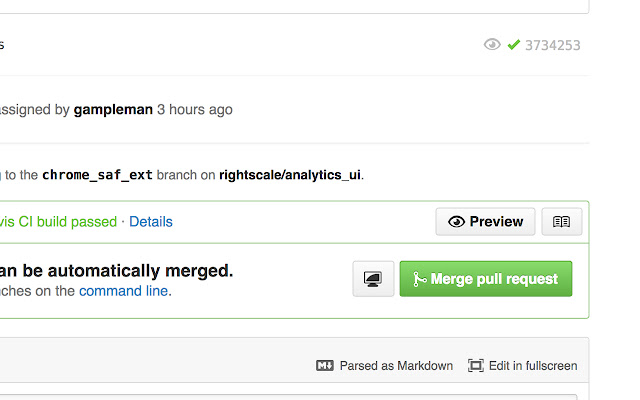Click the book icon button next to Preview
The height and width of the screenshot is (400, 640).
click(x=561, y=222)
